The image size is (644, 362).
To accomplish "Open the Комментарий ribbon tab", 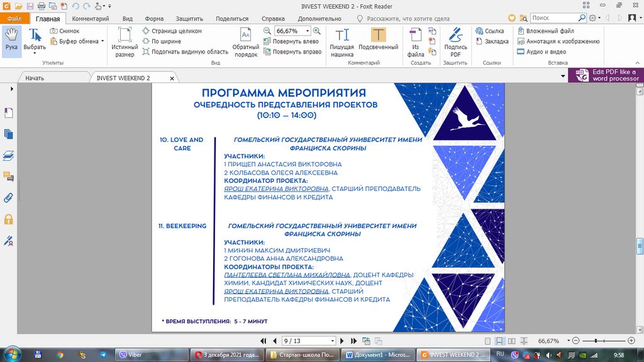I will pyautogui.click(x=91, y=19).
